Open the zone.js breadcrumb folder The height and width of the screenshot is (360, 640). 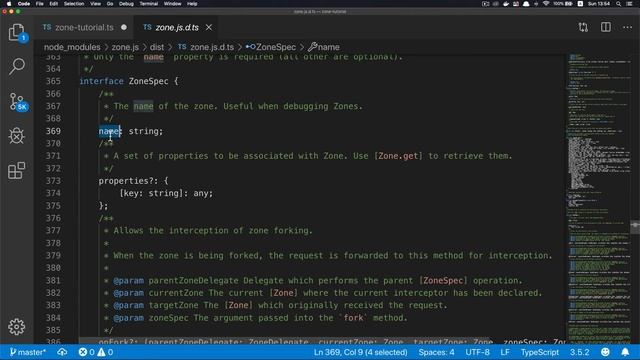click(125, 47)
